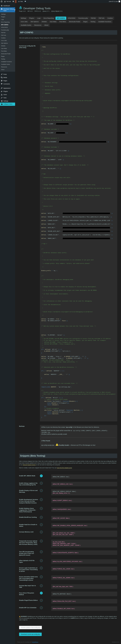Open Users menu in sidebar
The height and width of the screenshot is (644, 121).
pos(8,94)
